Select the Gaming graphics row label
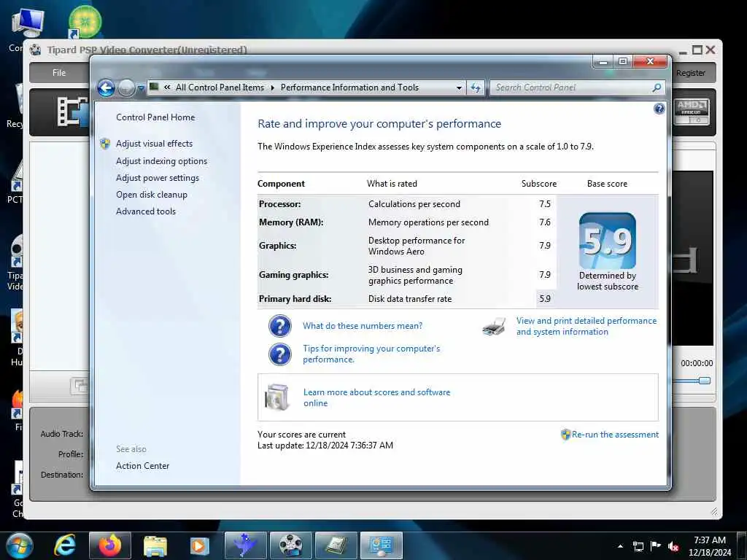The width and height of the screenshot is (747, 560). (x=293, y=275)
